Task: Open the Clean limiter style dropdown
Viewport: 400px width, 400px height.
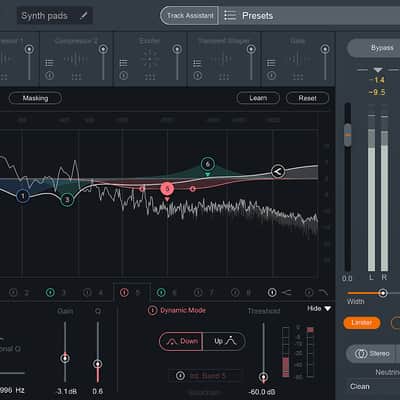Action: (x=373, y=387)
